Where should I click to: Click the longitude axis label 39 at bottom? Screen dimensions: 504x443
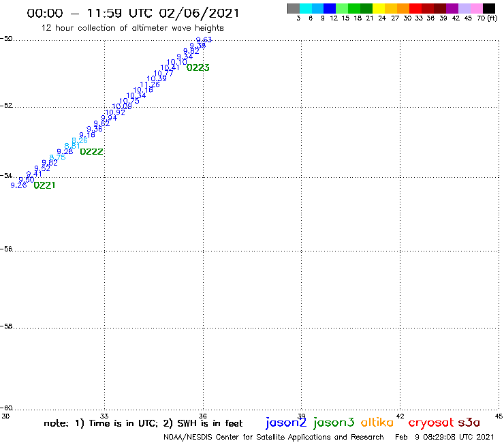coord(302,416)
